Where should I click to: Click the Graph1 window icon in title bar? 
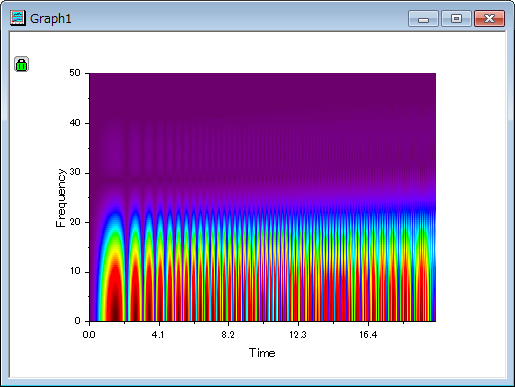(x=18, y=18)
